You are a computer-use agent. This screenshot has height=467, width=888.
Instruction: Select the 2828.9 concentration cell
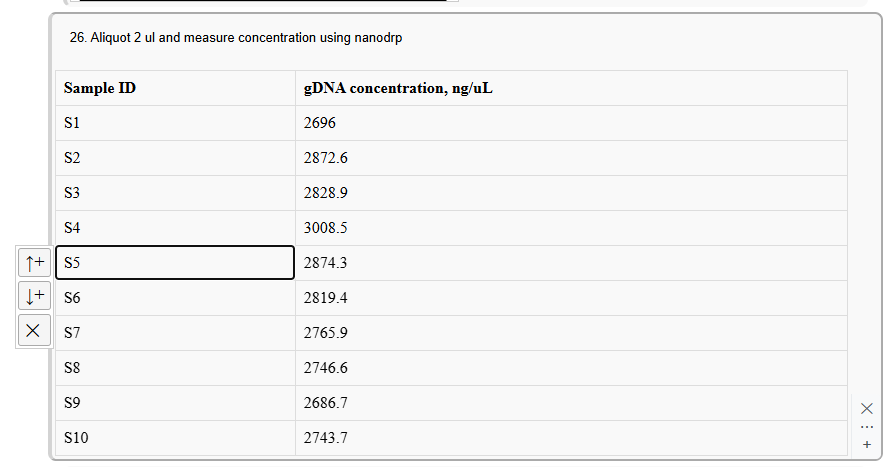570,193
